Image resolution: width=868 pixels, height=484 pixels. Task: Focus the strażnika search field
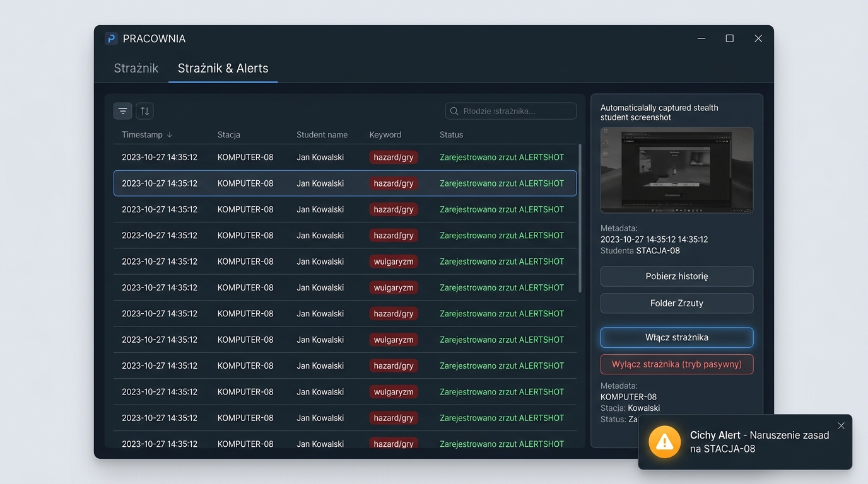[x=511, y=111]
